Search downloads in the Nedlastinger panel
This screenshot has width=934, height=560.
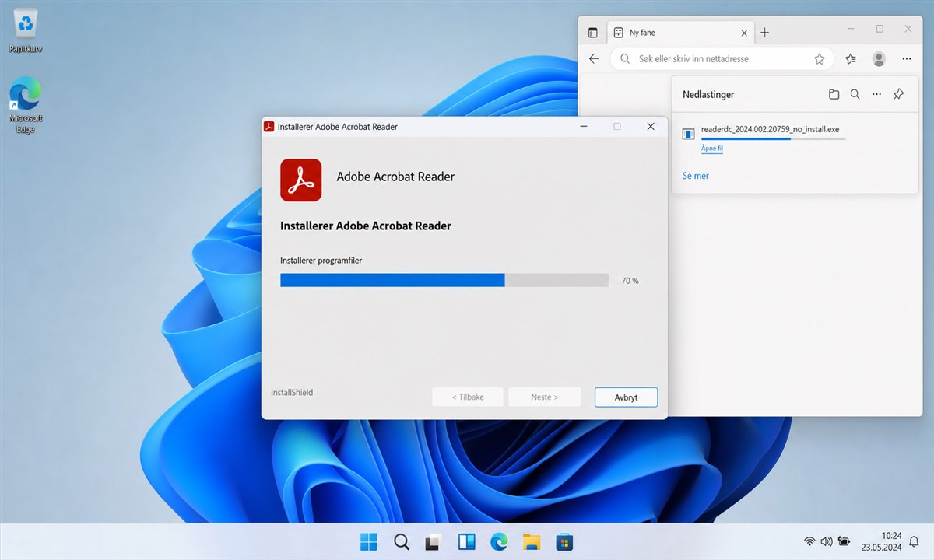[855, 94]
